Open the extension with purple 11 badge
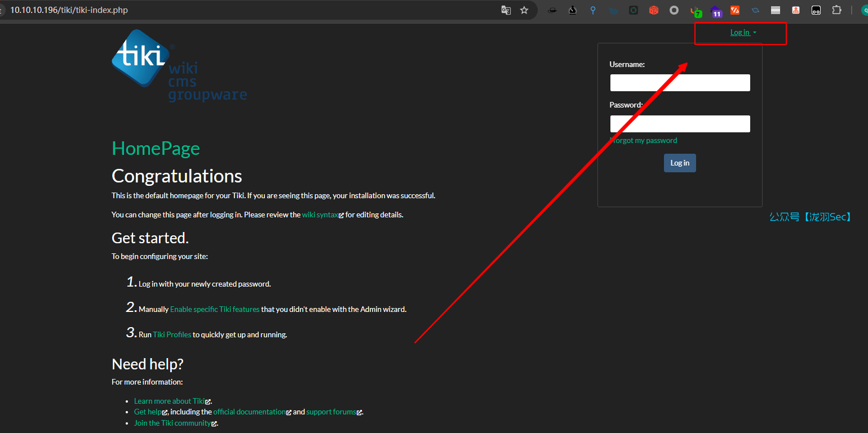Screen dimensions: 868x433 point(715,11)
